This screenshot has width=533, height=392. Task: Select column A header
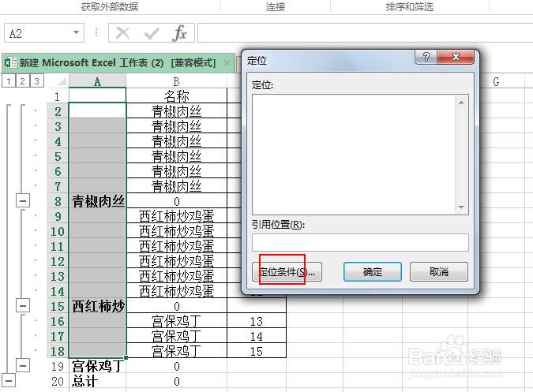(x=97, y=81)
